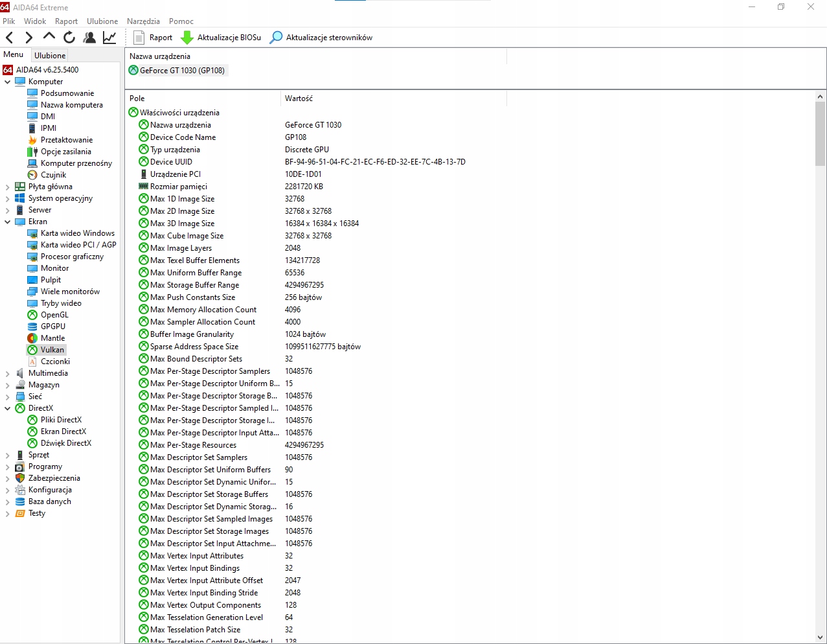Click the Nazwa urządzenia column header
This screenshot has width=827, height=644.
coord(315,56)
